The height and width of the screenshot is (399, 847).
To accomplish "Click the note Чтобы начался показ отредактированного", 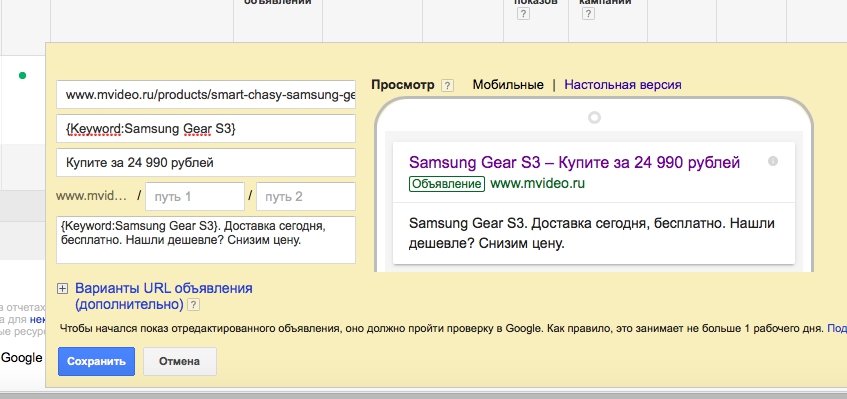I will pyautogui.click(x=442, y=328).
